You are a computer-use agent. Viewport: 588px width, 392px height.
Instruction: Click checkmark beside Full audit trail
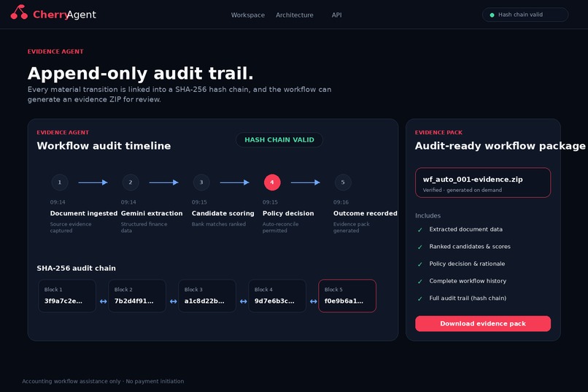tap(420, 299)
